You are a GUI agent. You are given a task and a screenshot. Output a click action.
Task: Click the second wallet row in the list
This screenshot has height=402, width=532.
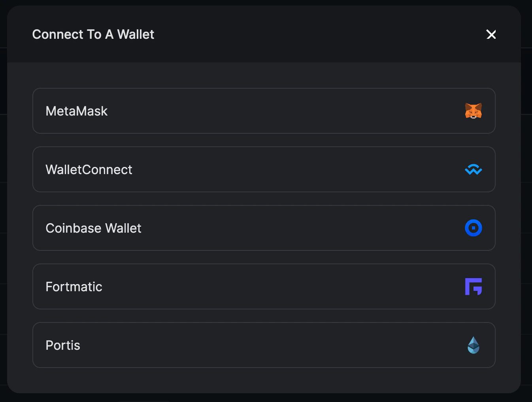pyautogui.click(x=264, y=169)
